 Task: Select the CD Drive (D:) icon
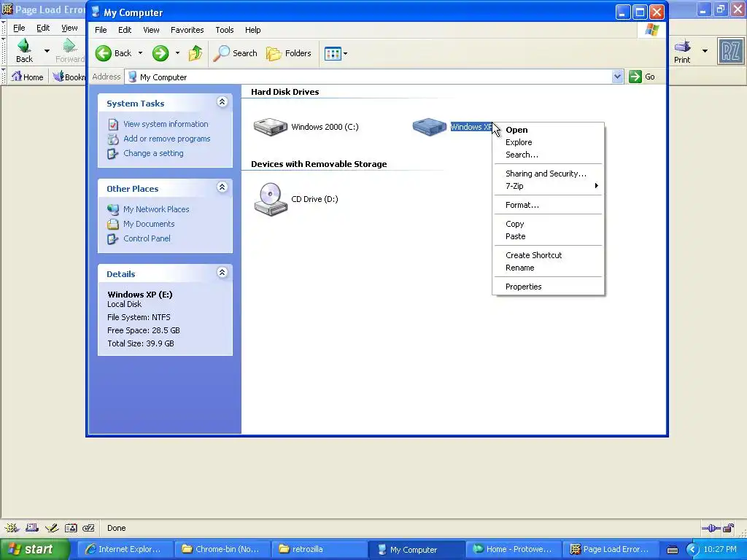click(x=271, y=200)
